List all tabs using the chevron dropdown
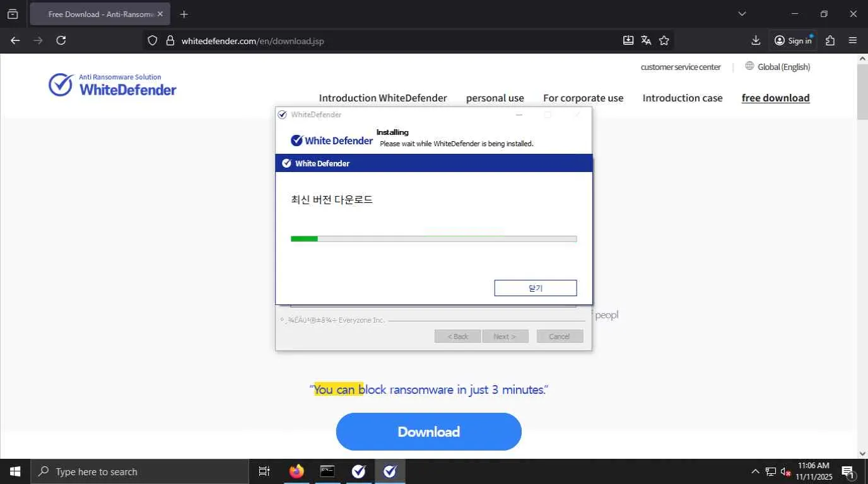Viewport: 868px width, 484px height. tap(742, 14)
